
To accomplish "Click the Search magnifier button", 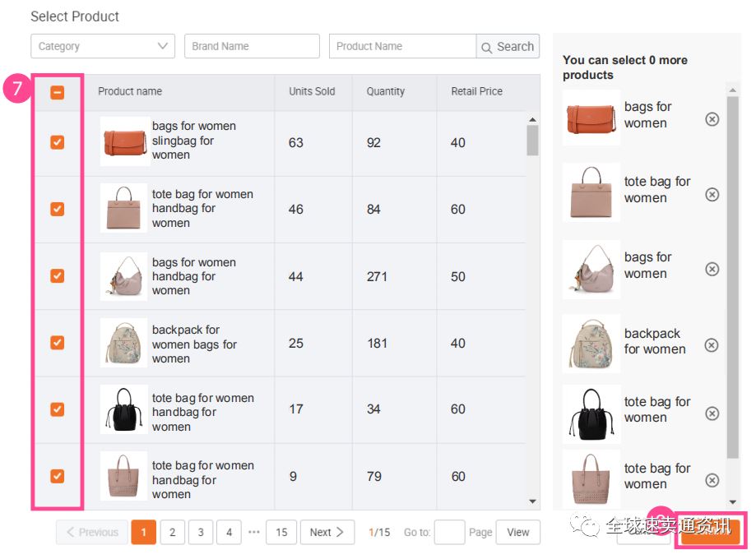I will coord(508,47).
